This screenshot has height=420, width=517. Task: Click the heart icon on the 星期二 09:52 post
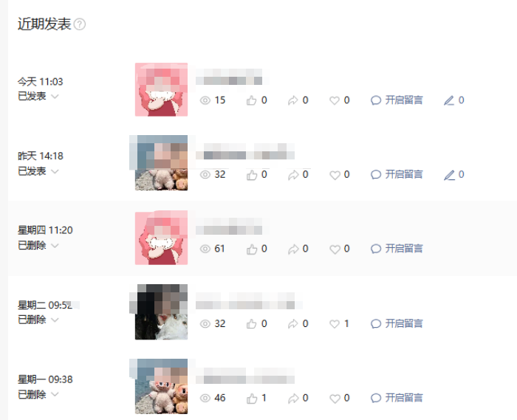tap(335, 324)
